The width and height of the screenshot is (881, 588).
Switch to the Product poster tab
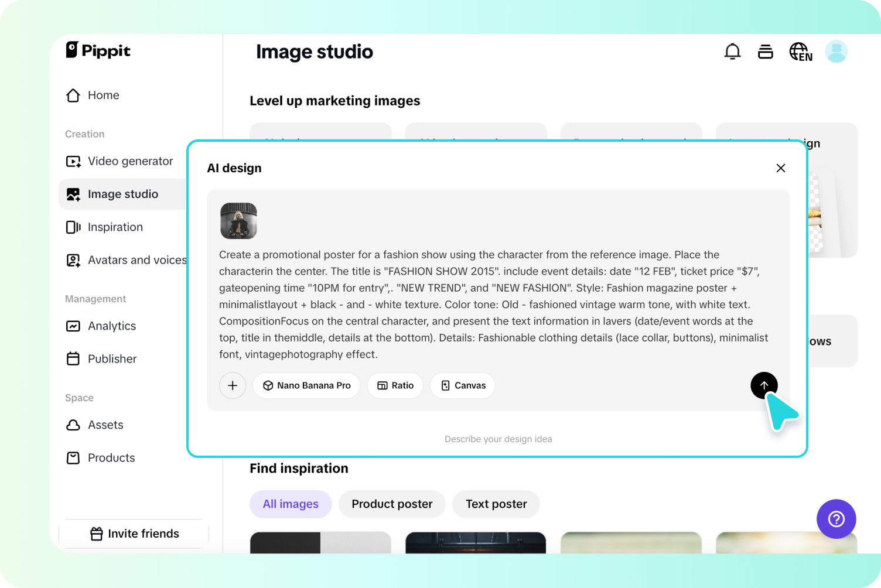[391, 504]
